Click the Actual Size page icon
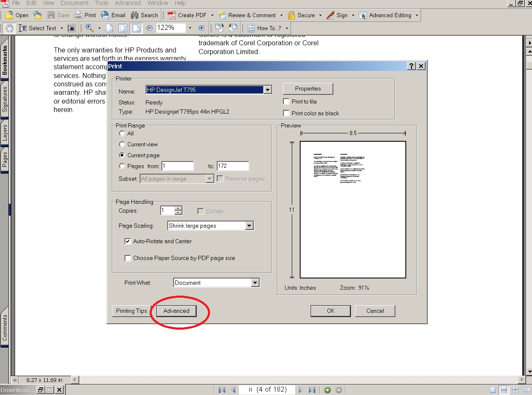 pos(109,28)
